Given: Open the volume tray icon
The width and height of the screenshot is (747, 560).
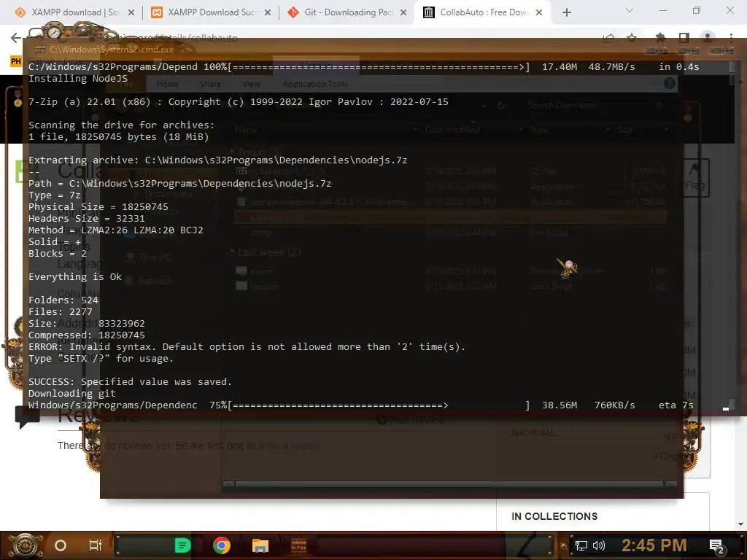Looking at the screenshot, I should (x=599, y=545).
